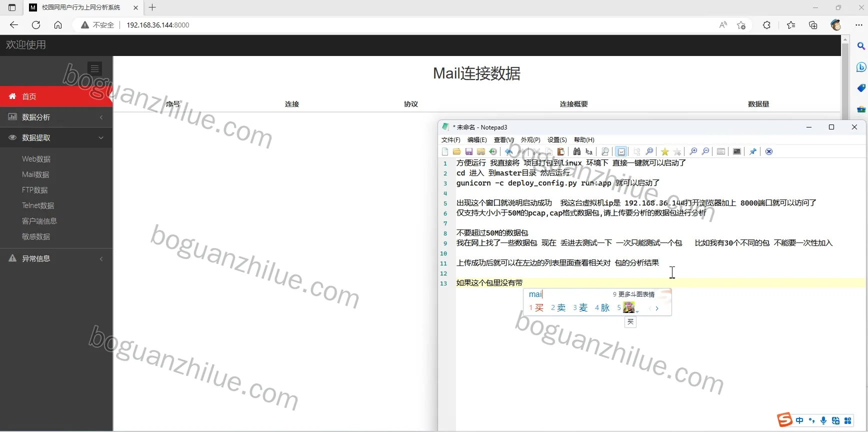Toggle Chinese/English mode 中 on the IME bar
Screen dimensions: 868x432
click(x=799, y=420)
